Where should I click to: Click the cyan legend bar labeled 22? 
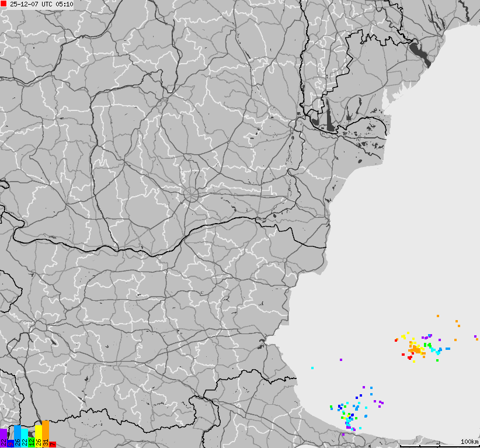point(25,438)
